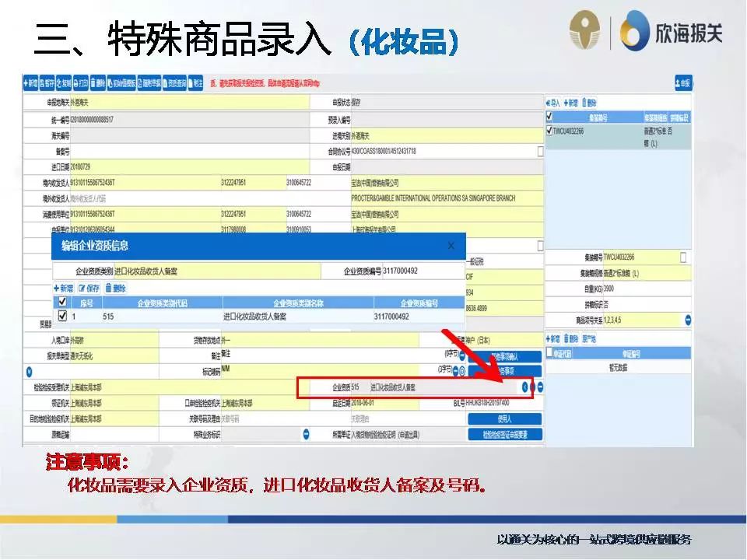747x560 pixels.
Task: Expand the 企业资质515 field dropdown arrow
Action: [x=524, y=386]
